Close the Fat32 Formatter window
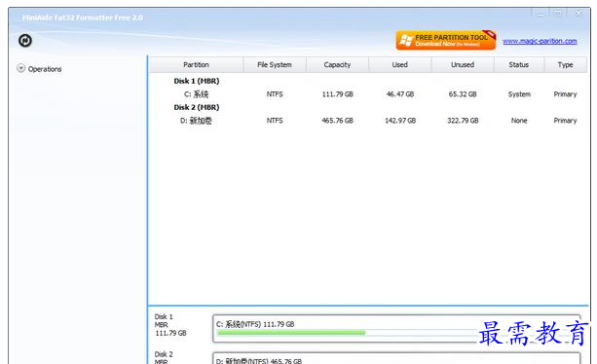Screen dimensions: 597x364 (x=578, y=14)
